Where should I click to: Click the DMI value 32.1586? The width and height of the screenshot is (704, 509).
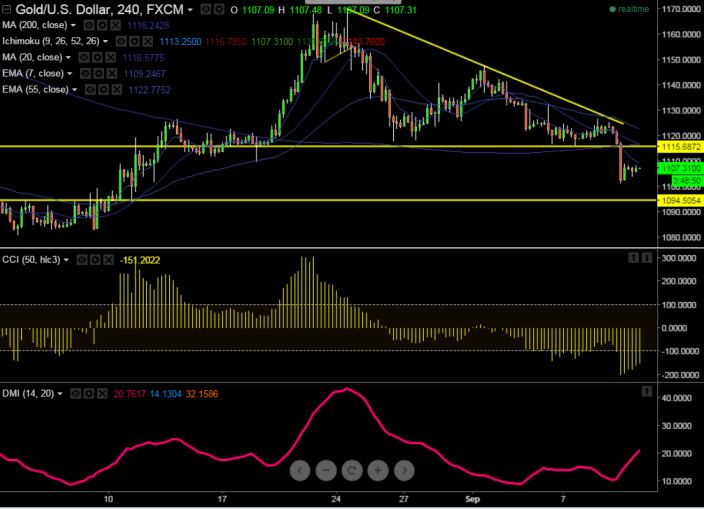[x=202, y=394]
